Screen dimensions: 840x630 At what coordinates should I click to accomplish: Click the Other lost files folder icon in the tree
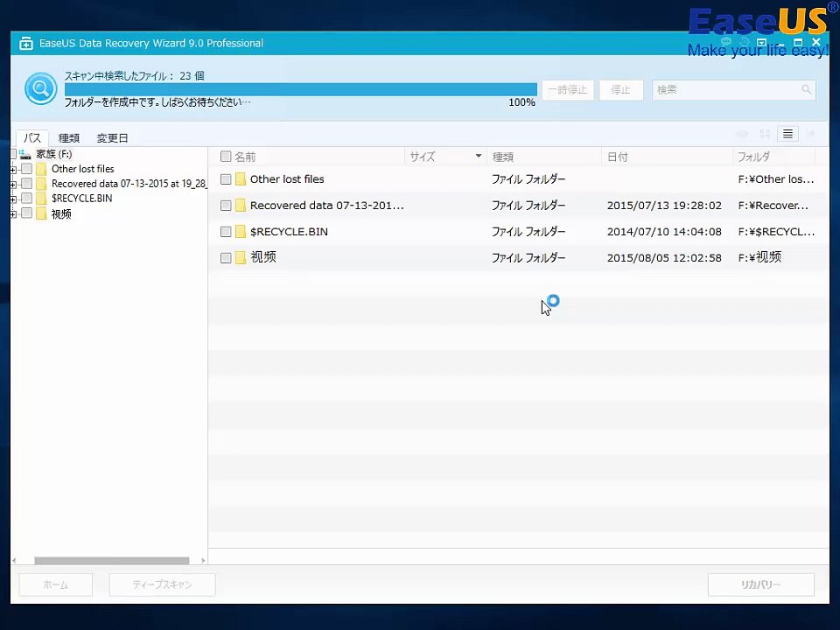pos(41,169)
